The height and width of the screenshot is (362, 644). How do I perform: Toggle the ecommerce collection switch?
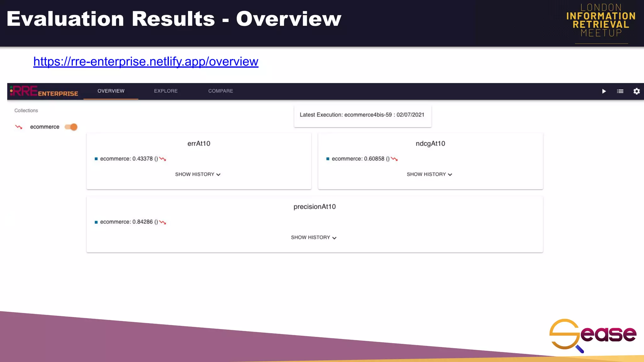[71, 127]
